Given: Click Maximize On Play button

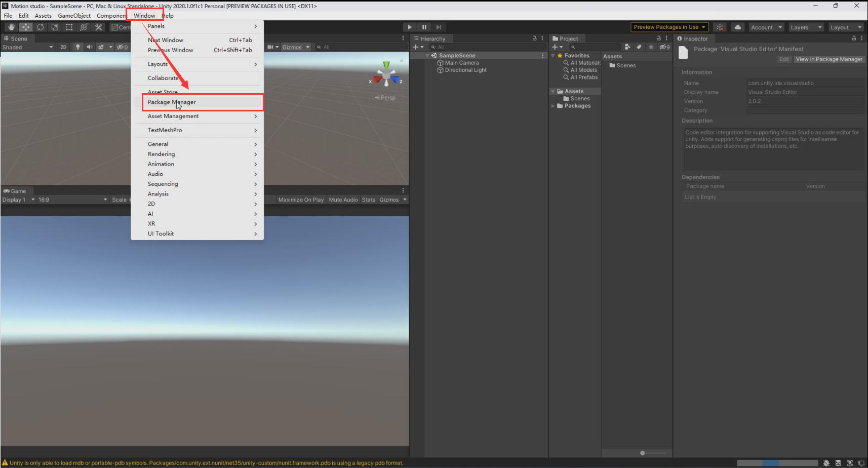Looking at the screenshot, I should point(301,200).
